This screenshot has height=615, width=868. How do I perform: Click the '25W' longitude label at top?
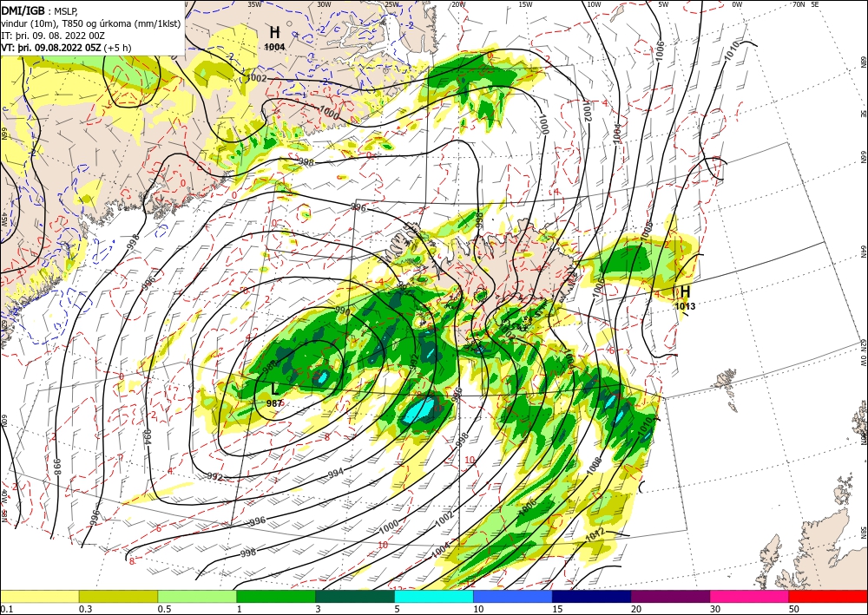pos(392,4)
